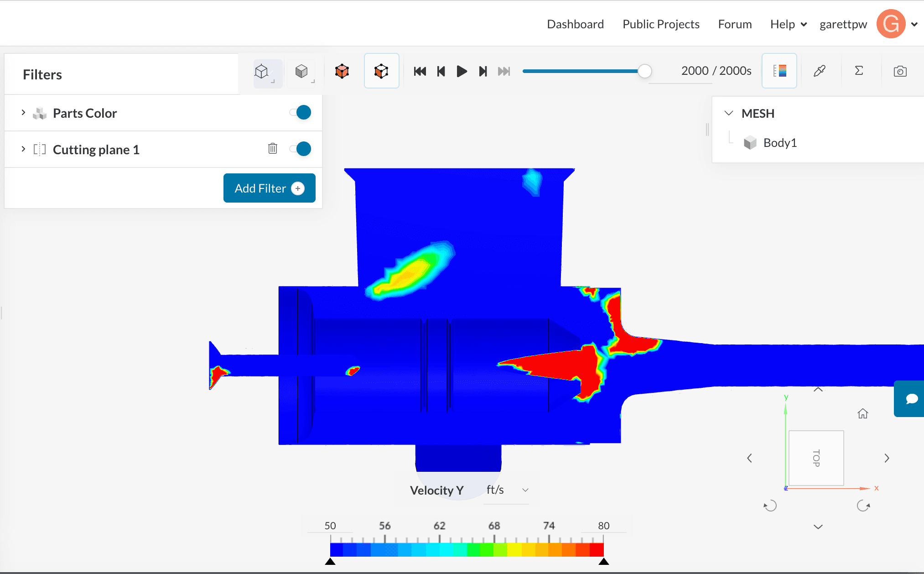Open the sigma statistics tool
The image size is (924, 574).
click(859, 71)
